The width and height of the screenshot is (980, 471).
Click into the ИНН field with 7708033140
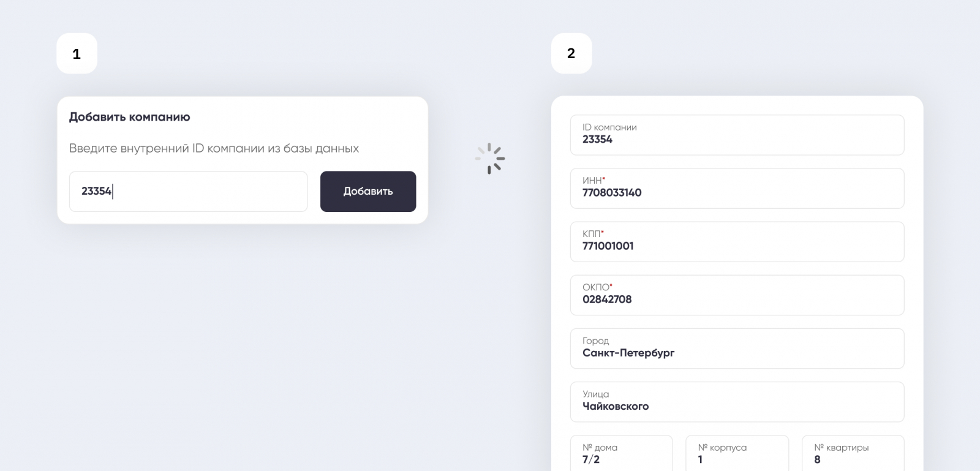(737, 189)
